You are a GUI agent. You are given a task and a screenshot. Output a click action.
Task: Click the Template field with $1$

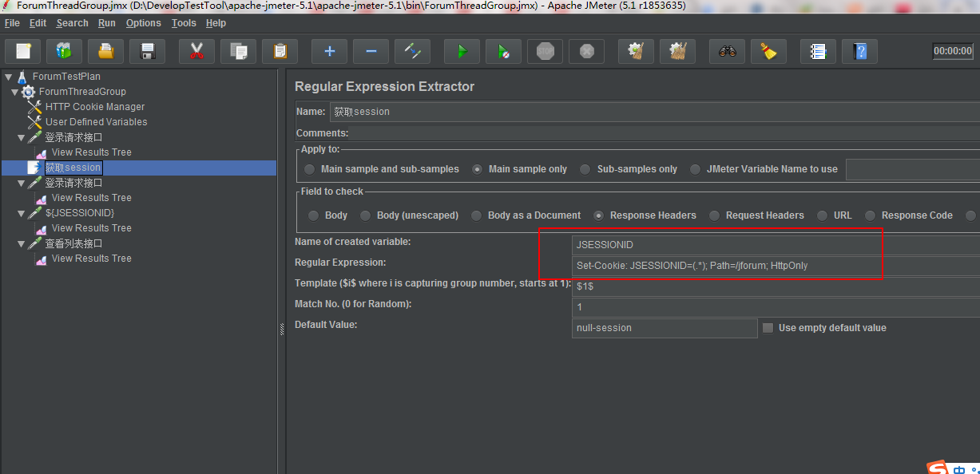pos(776,286)
